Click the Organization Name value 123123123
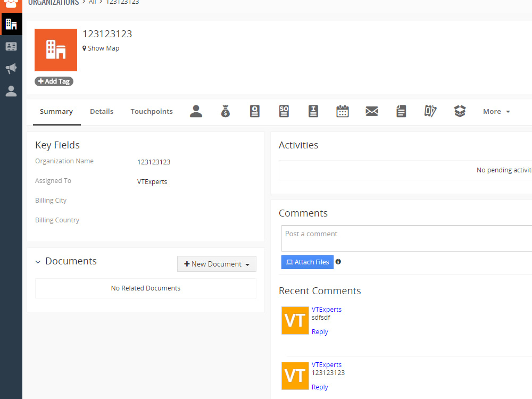 (x=154, y=162)
